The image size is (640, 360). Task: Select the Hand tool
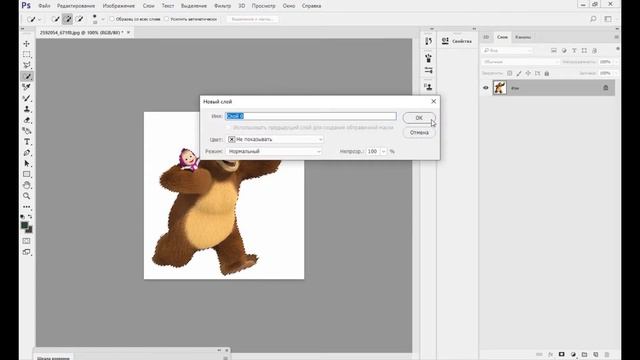pyautogui.click(x=27, y=185)
